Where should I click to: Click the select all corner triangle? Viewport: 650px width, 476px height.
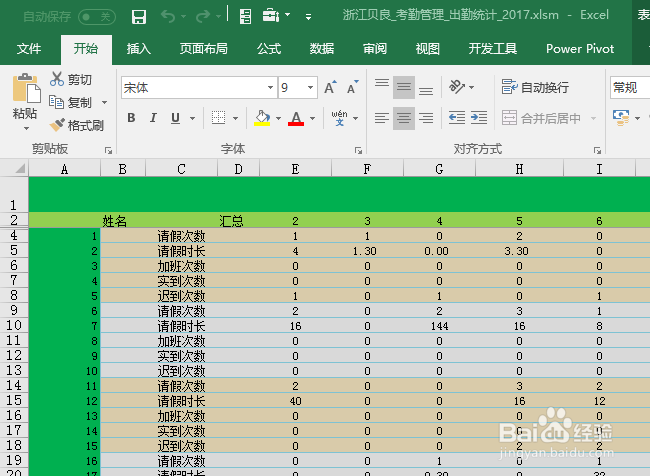click(19, 168)
